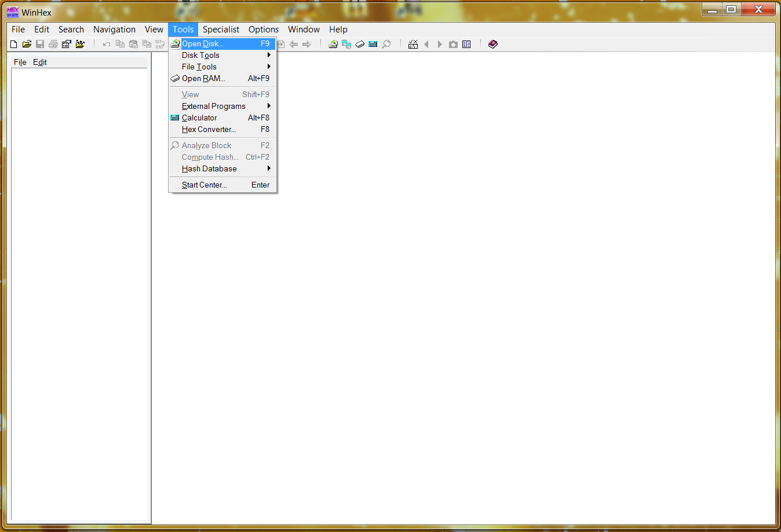
Task: Open the View menu in menu bar
Action: 154,30
